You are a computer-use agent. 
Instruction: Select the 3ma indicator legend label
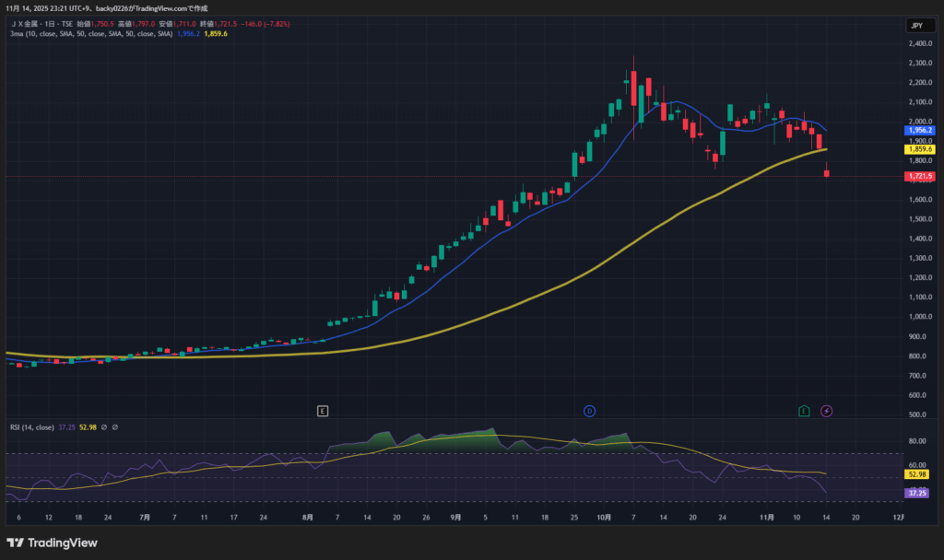tap(90, 34)
